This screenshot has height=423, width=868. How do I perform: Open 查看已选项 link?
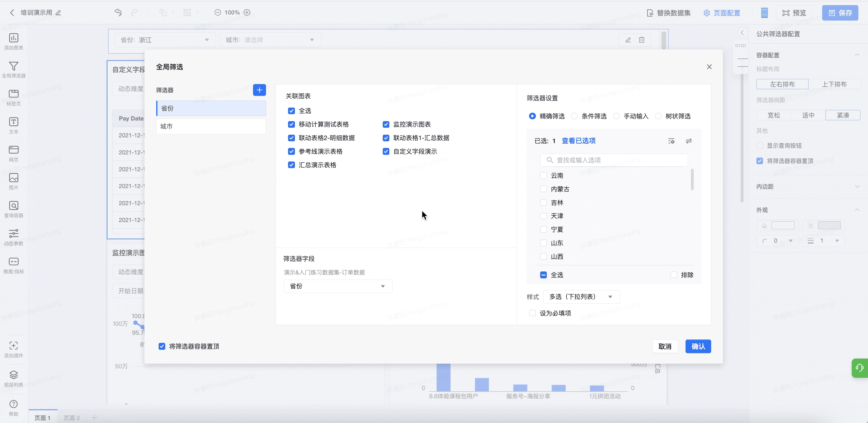[x=578, y=141]
